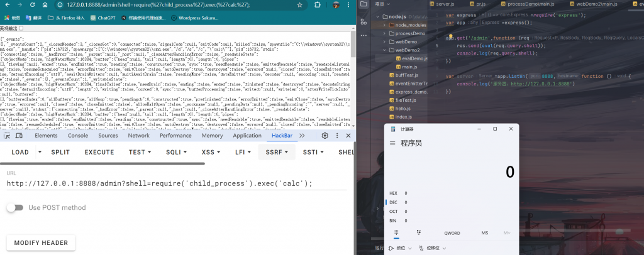Open the DevTools customize menu
This screenshot has height=255, width=644.
(x=337, y=136)
